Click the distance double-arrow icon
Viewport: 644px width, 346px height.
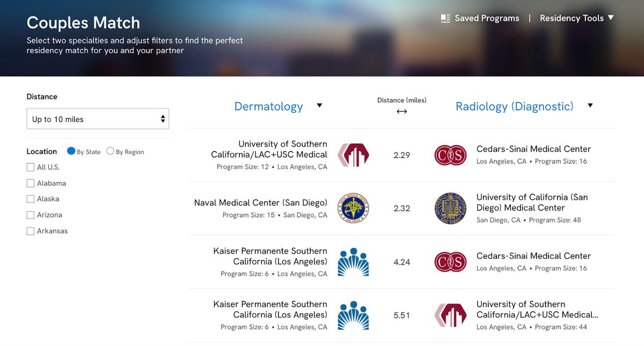[401, 112]
